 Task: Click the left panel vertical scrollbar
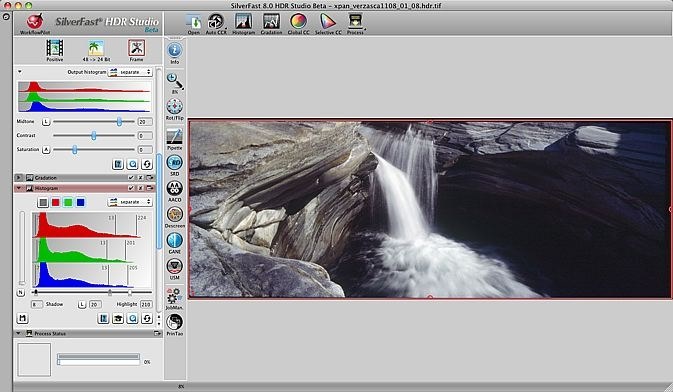(x=159, y=202)
